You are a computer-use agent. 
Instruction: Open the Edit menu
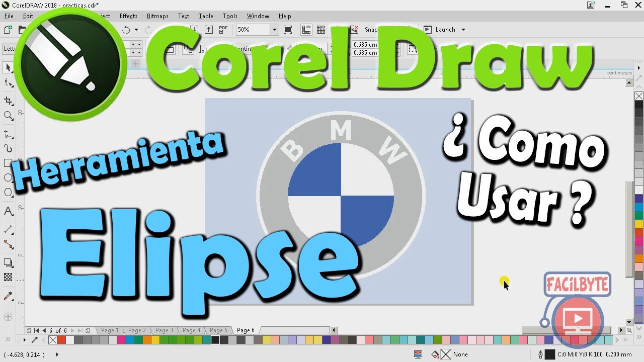click(x=28, y=16)
